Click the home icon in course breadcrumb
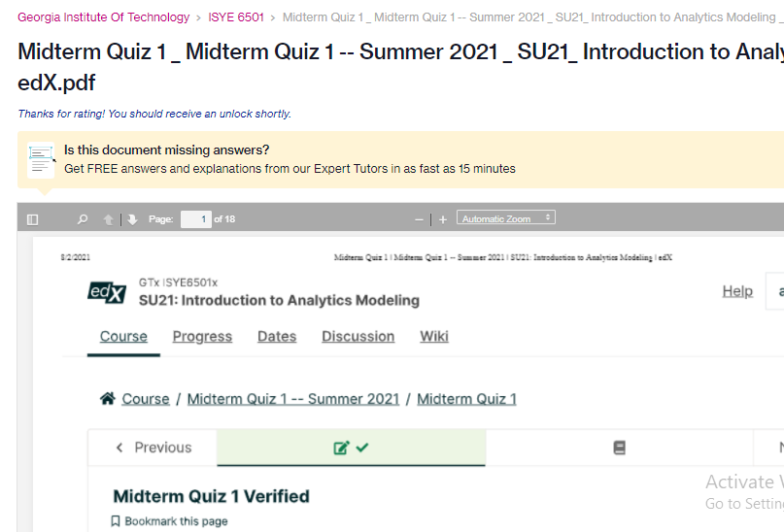This screenshot has width=784, height=532. [x=108, y=399]
